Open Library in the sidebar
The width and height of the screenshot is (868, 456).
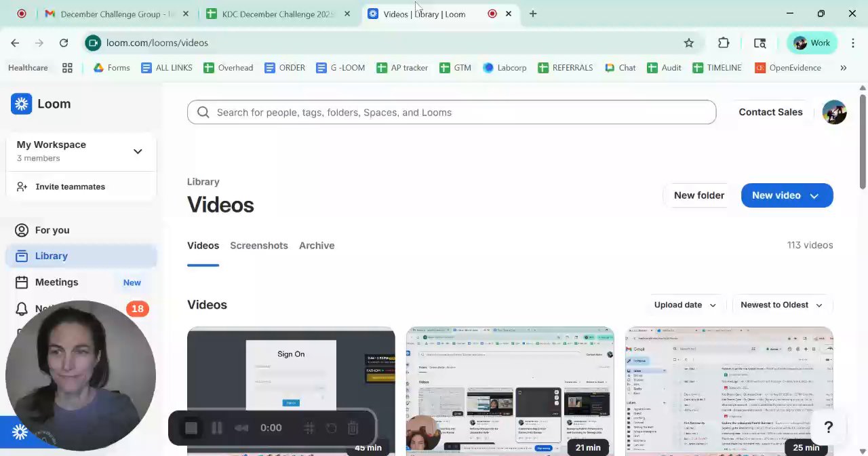(x=81, y=256)
